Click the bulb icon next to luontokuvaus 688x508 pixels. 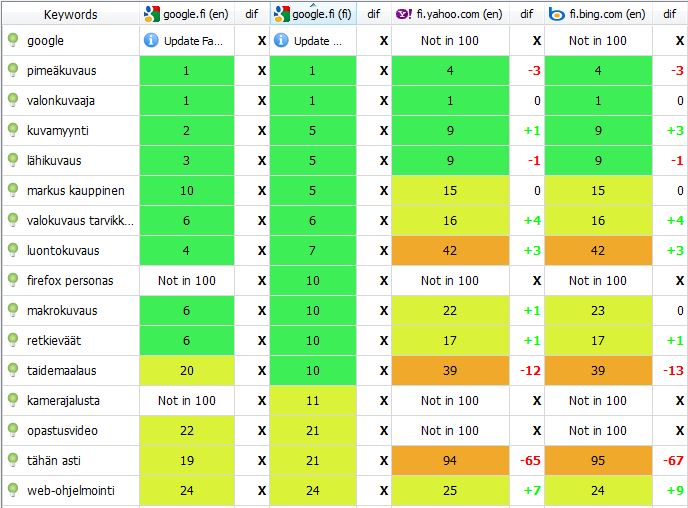pos(13,251)
